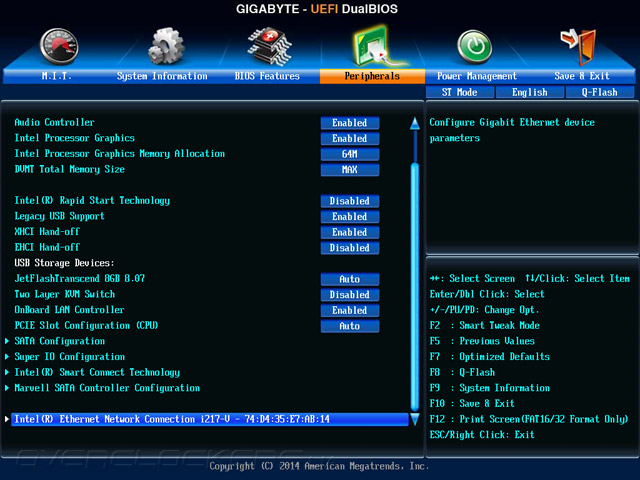Click ESC/Right Click: Exit help line
The width and height of the screenshot is (640, 480).
coord(482,435)
